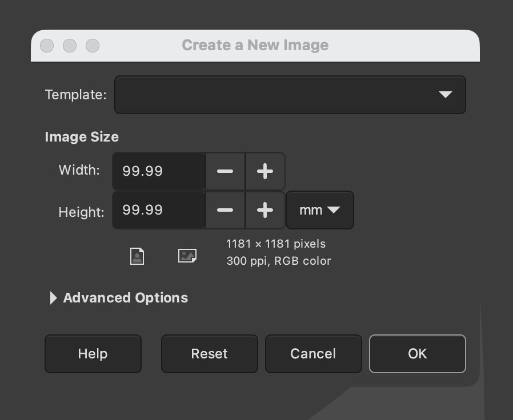Select landscape orientation for the new image
513x420 pixels.
coord(187,256)
